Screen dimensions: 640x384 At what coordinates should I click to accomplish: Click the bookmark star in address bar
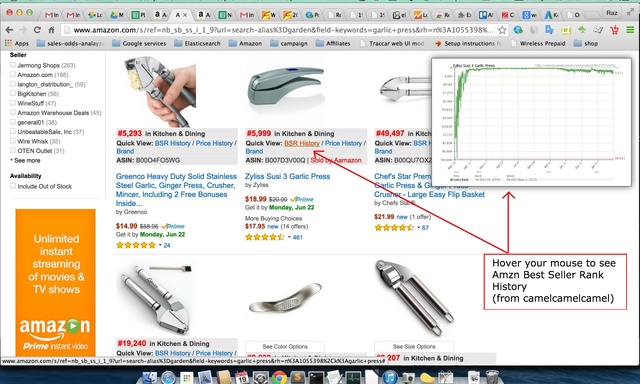tap(502, 30)
